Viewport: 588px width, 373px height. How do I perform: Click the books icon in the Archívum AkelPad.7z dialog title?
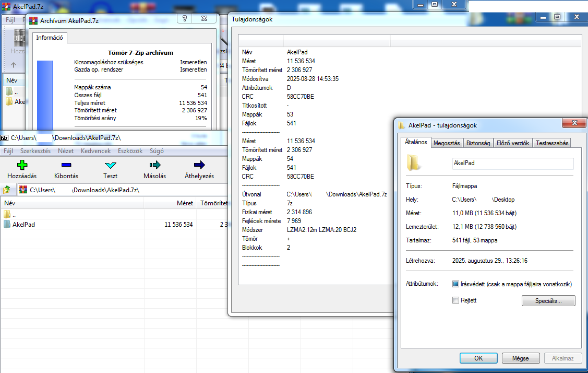tap(33, 21)
